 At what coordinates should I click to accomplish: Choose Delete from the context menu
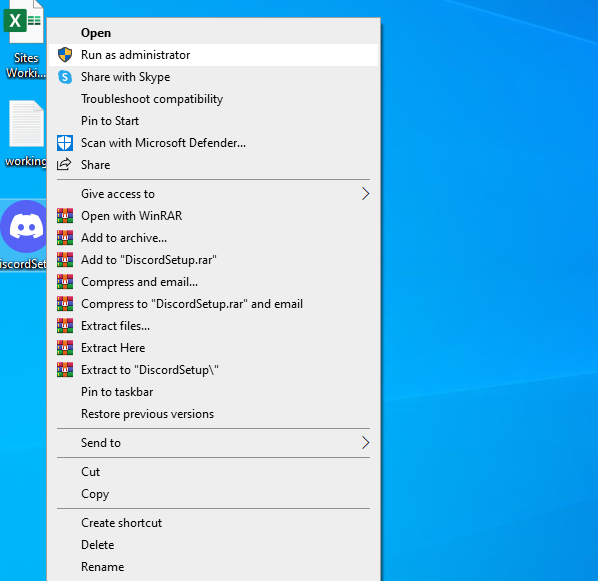pyautogui.click(x=214, y=545)
